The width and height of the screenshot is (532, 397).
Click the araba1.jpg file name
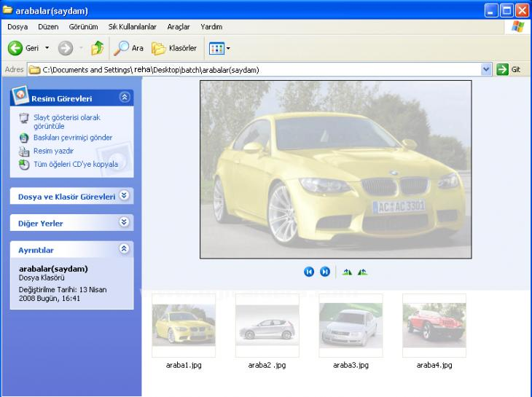point(184,365)
